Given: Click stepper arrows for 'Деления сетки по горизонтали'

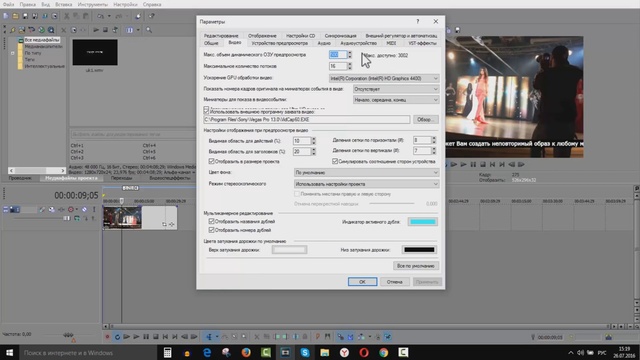Looking at the screenshot, I should click(433, 140).
